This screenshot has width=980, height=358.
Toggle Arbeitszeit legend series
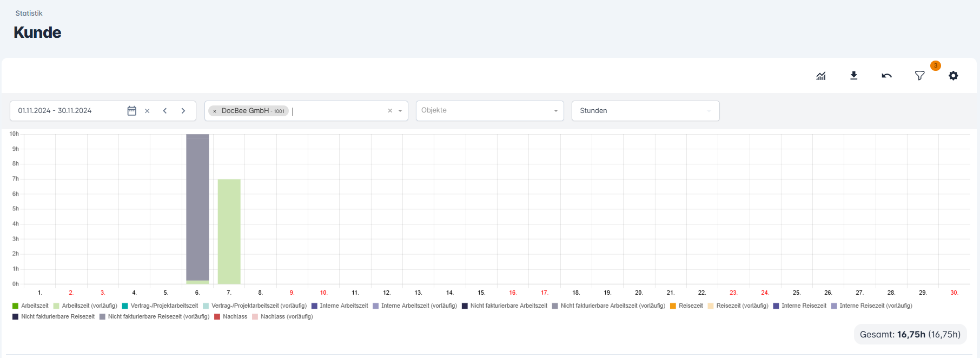34,306
